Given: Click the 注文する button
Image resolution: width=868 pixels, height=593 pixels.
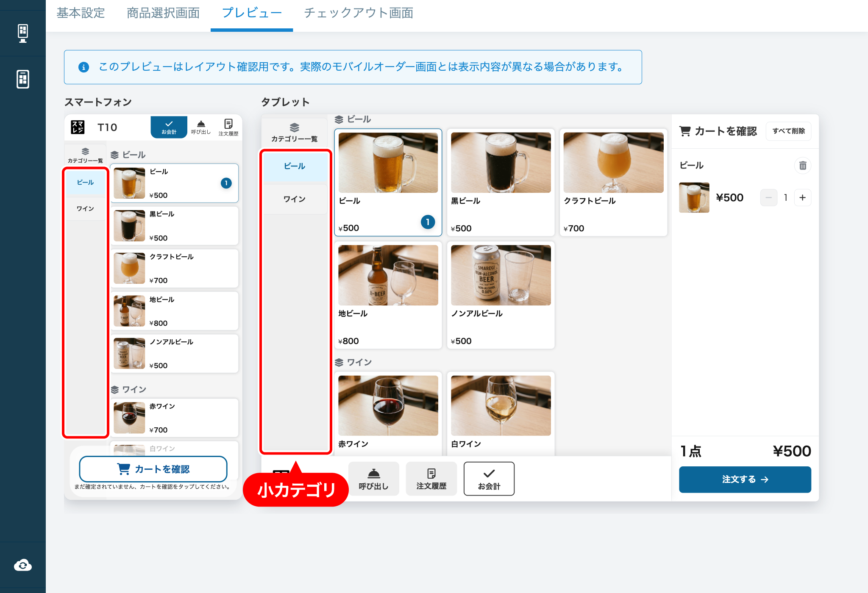Looking at the screenshot, I should pos(745,479).
